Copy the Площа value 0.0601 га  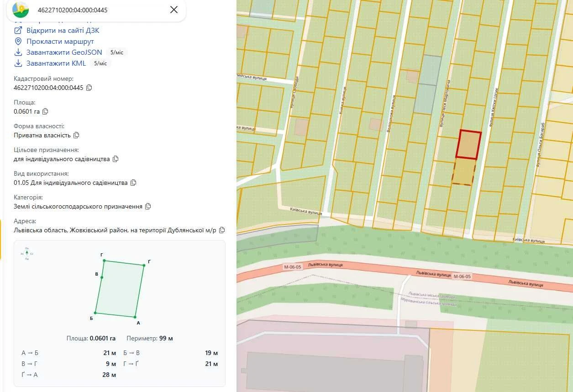(x=45, y=111)
